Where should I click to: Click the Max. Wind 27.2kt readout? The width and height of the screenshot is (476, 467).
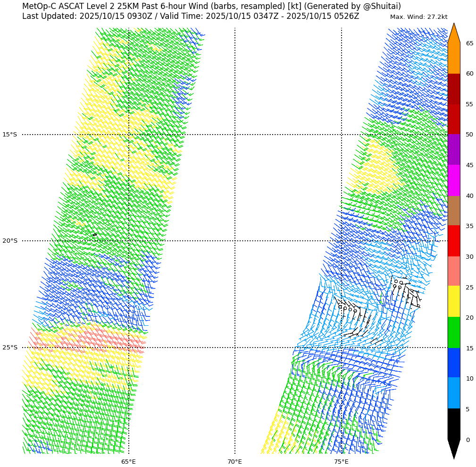[x=418, y=17]
